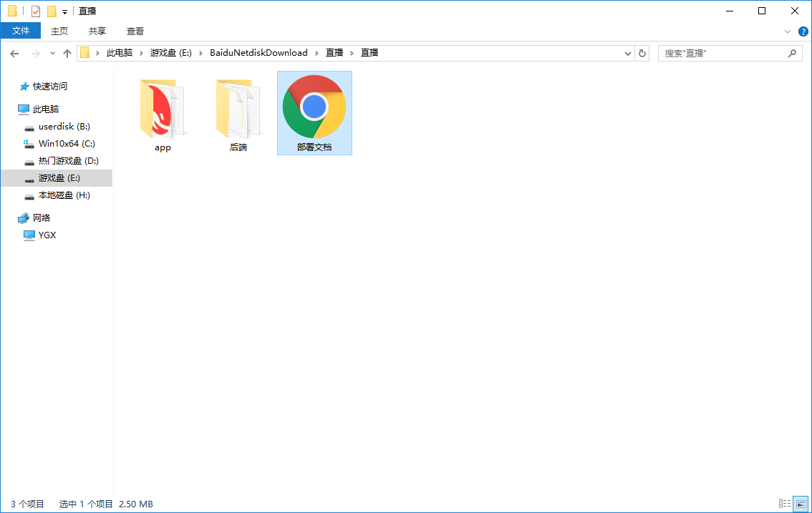The height and width of the screenshot is (513, 812).
Task: Switch to large icons view in status bar
Action: 801,504
